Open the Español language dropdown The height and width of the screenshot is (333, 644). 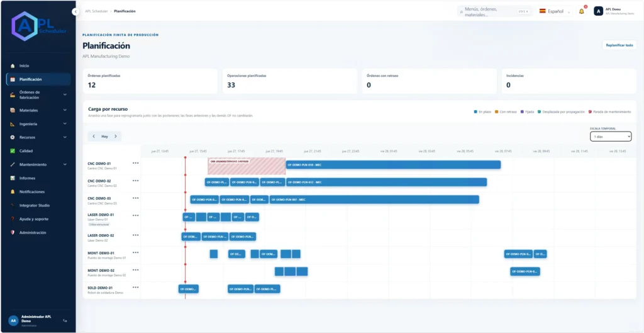pyautogui.click(x=555, y=11)
